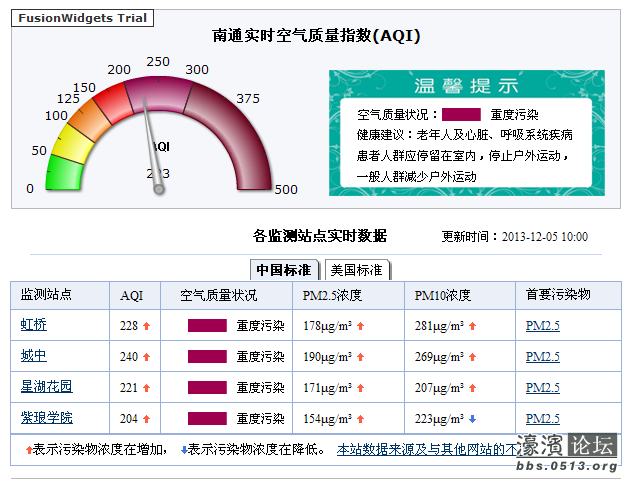Click the up arrow next to 190μg/m³
Image resolution: width=629 pixels, height=479 pixels.
361,357
